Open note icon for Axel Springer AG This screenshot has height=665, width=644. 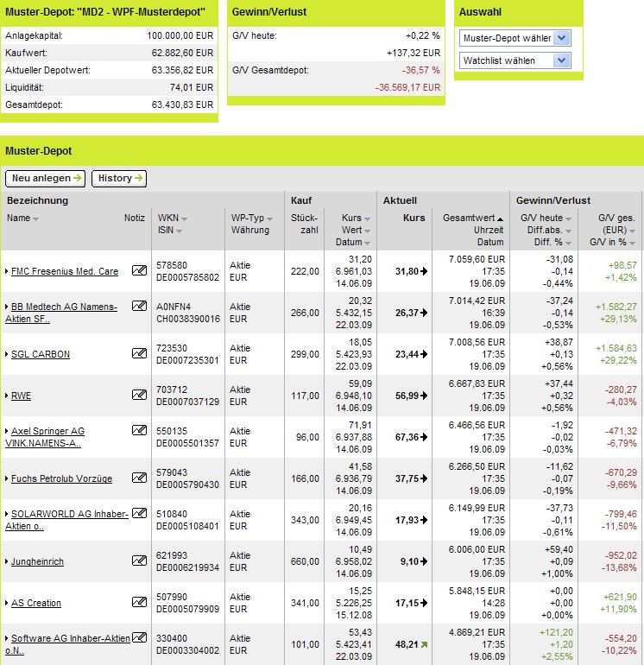(139, 430)
